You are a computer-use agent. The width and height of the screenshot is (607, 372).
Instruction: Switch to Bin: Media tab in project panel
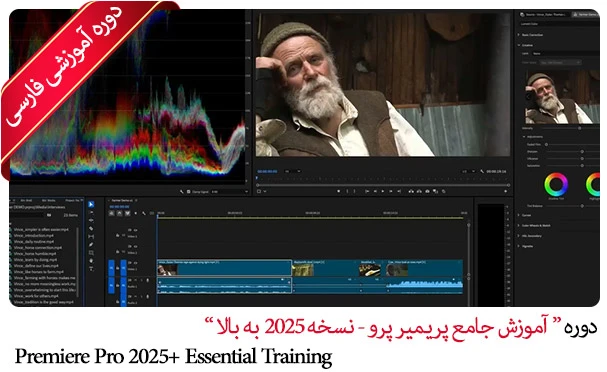pyautogui.click(x=49, y=201)
